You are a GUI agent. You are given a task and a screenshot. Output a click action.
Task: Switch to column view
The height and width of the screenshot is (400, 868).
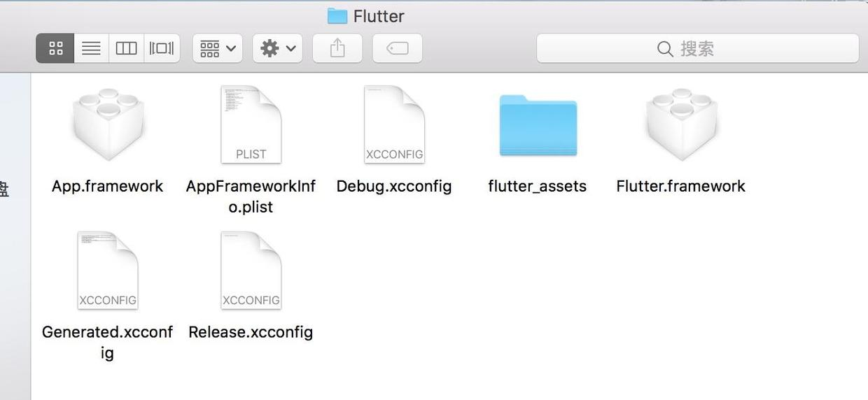tap(126, 48)
